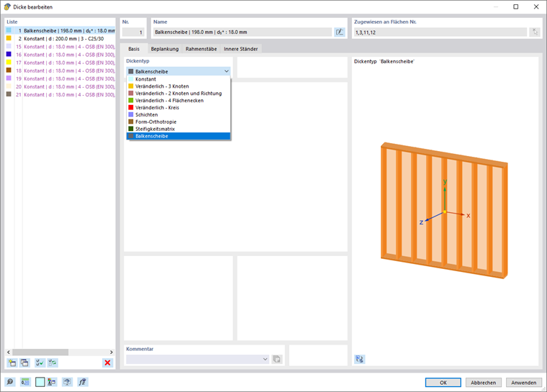The image size is (547, 392).
Task: Select list item 15 Konstant OSB
Action: 60,47
